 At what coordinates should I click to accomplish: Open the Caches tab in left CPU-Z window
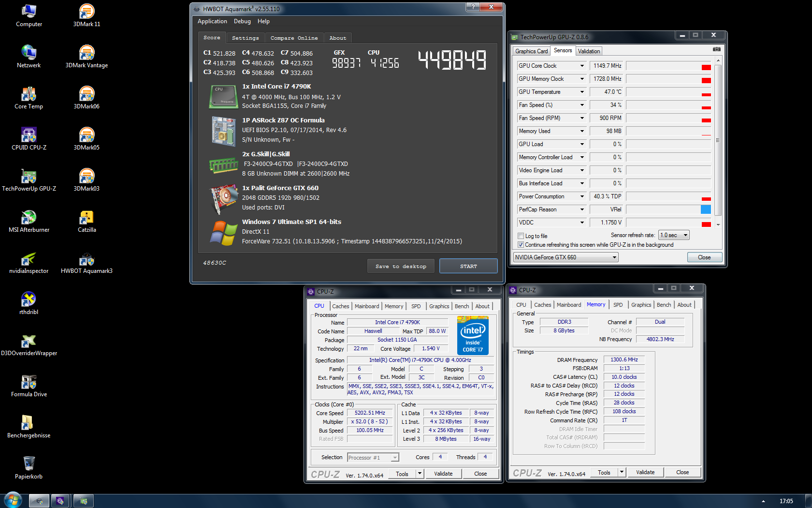340,306
